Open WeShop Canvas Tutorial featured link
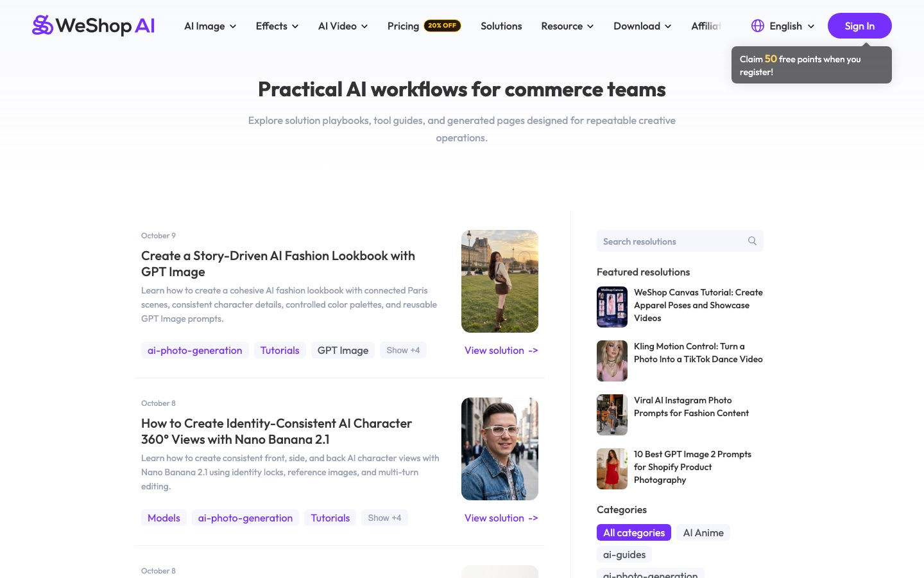The width and height of the screenshot is (924, 578). pyautogui.click(x=698, y=305)
